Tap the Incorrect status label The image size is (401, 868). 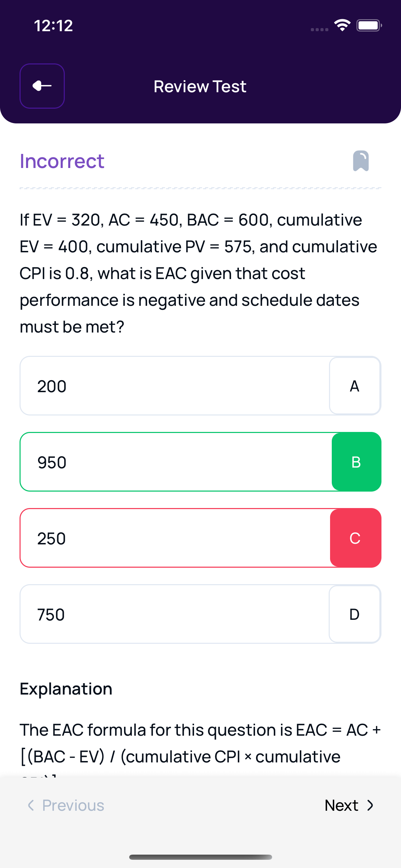coord(62,161)
